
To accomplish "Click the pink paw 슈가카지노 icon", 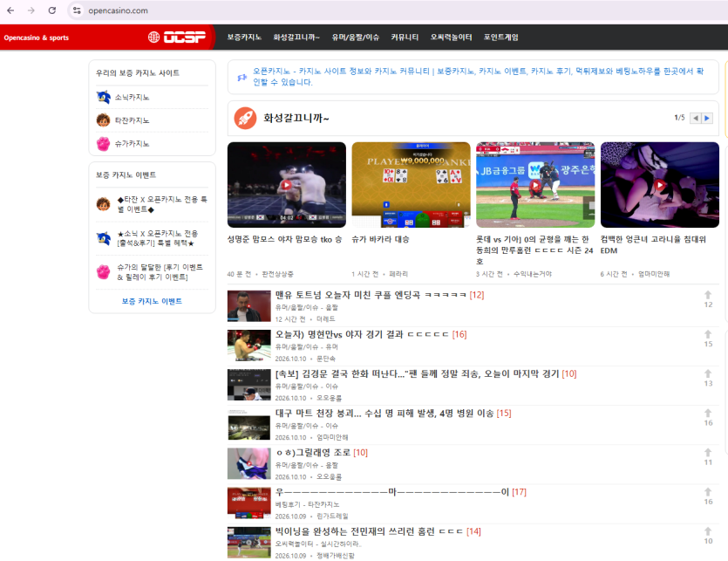I will [x=103, y=144].
